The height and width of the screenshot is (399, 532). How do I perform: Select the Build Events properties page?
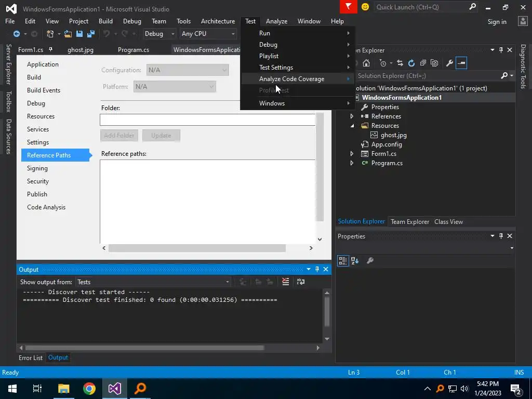point(44,90)
